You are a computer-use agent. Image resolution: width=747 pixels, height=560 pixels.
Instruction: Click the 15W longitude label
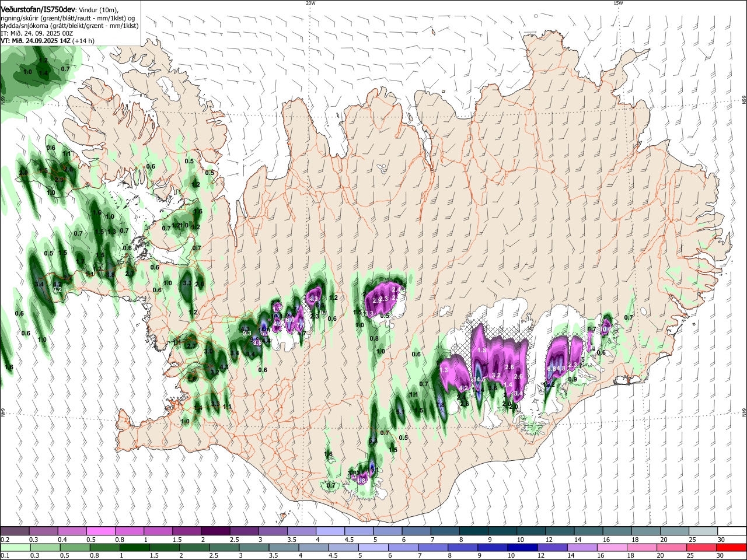[x=618, y=3]
